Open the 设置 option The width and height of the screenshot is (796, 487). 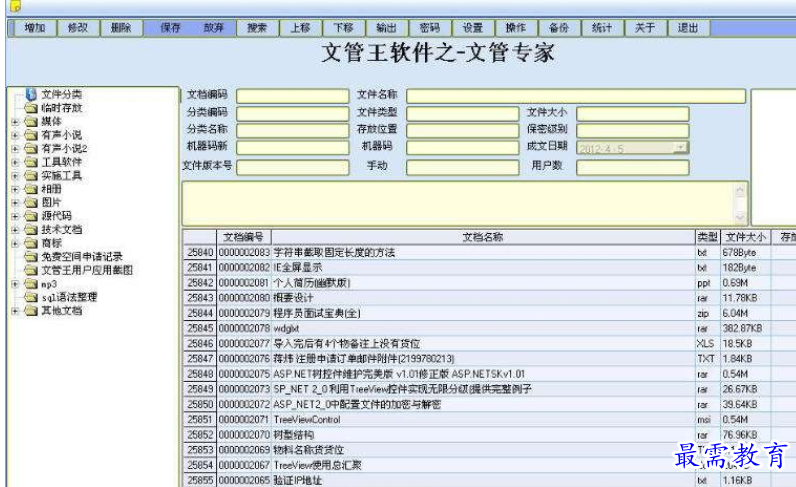(x=473, y=28)
